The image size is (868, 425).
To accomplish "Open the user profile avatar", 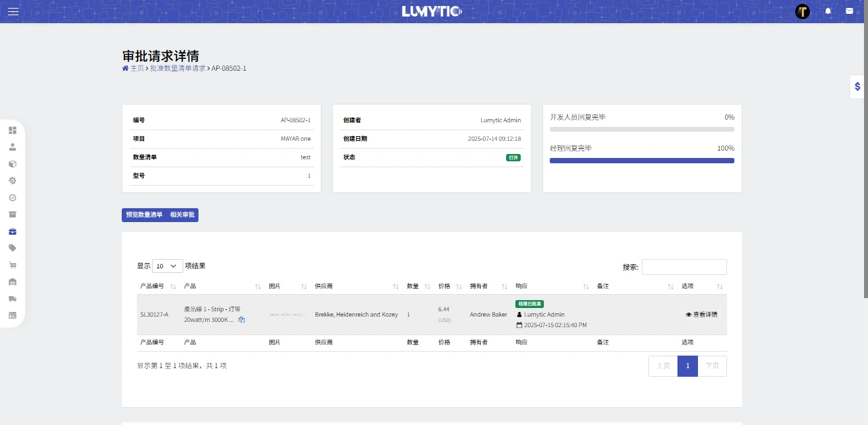I will coord(803,11).
